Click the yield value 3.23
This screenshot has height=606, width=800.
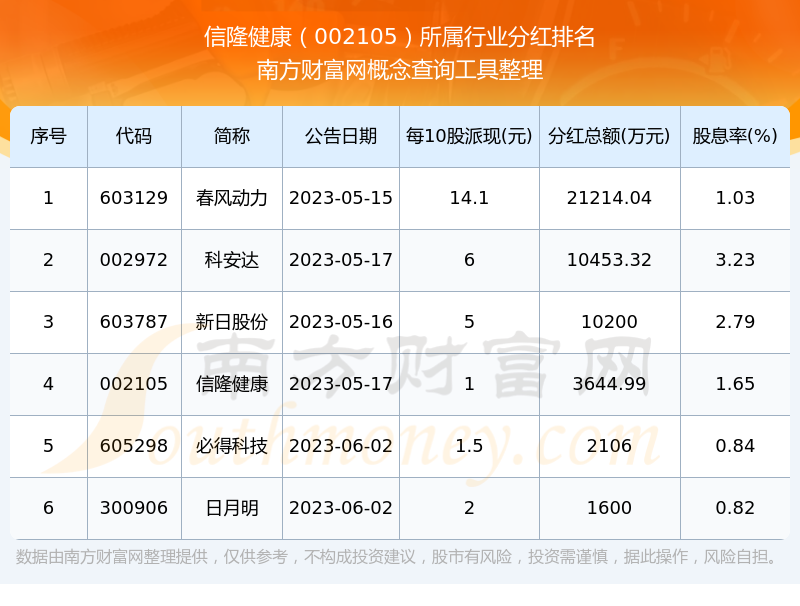pos(735,260)
